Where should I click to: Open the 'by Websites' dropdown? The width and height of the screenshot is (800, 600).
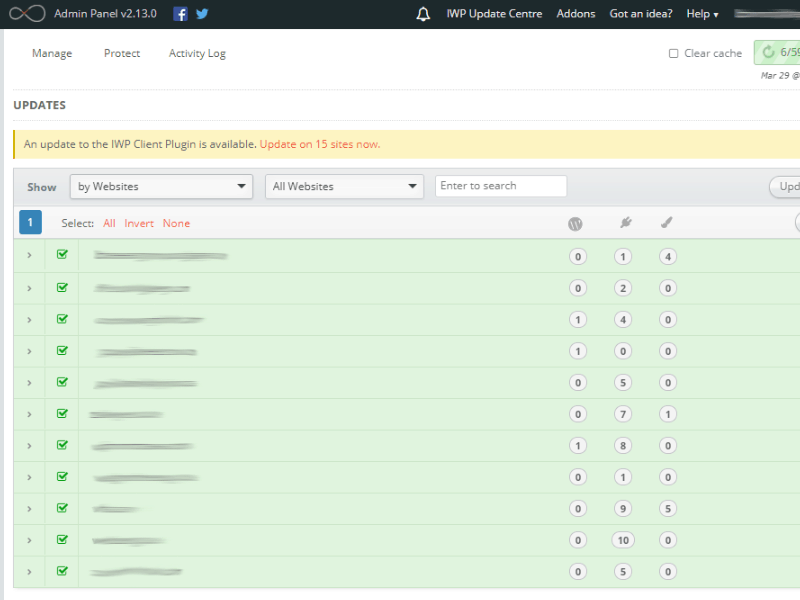pyautogui.click(x=161, y=187)
